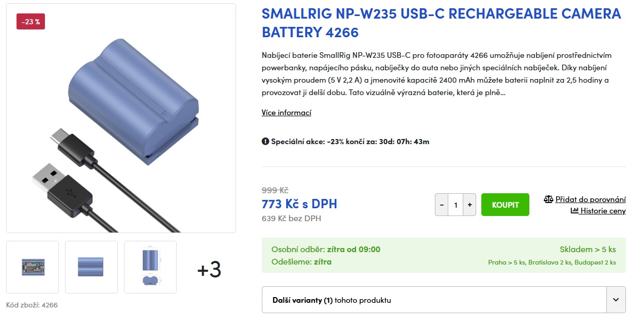Decrease quantity with the minus button
The width and height of the screenshot is (644, 325).
point(442,205)
